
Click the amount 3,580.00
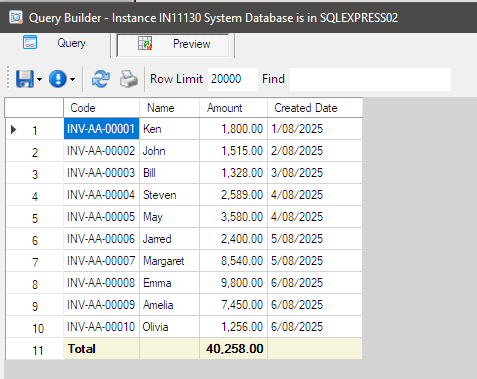point(233,217)
